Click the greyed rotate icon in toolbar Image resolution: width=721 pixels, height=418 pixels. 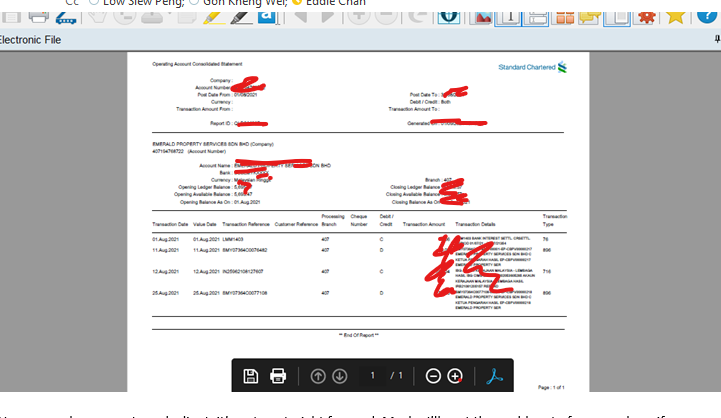coord(418,17)
